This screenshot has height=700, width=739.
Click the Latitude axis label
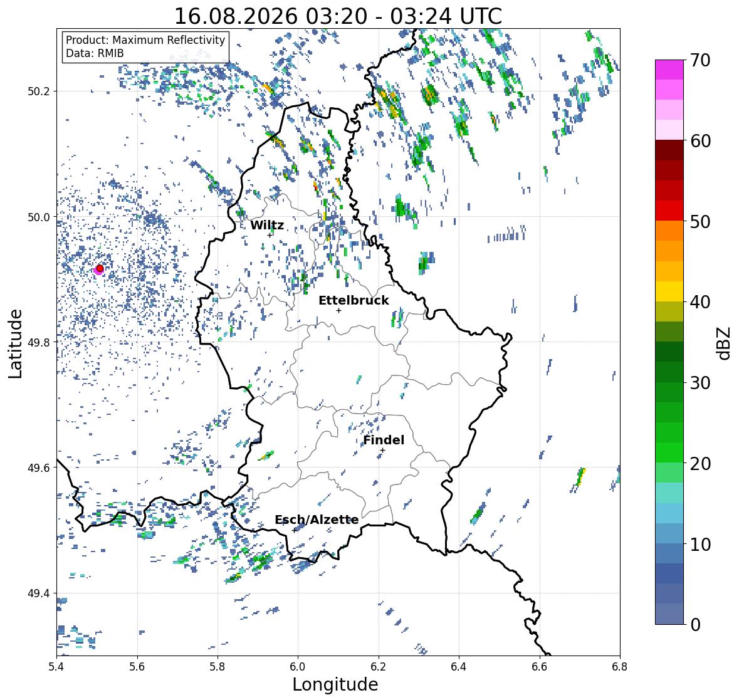pos(15,344)
